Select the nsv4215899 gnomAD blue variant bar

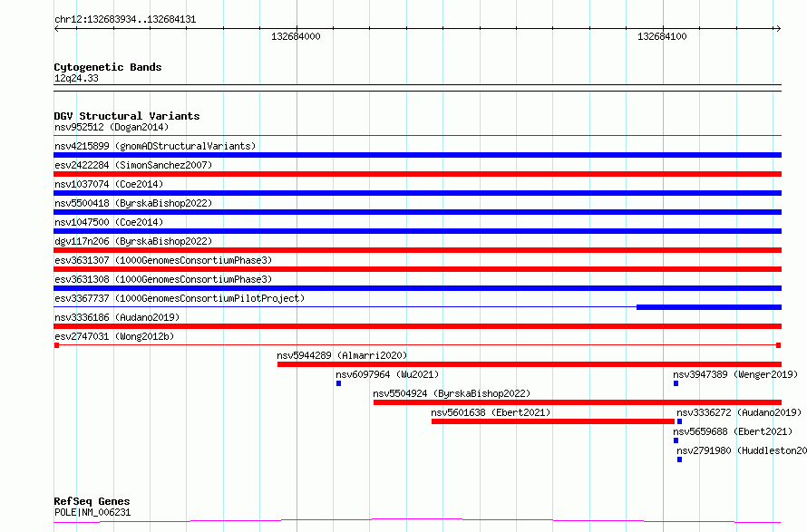pyautogui.click(x=417, y=155)
